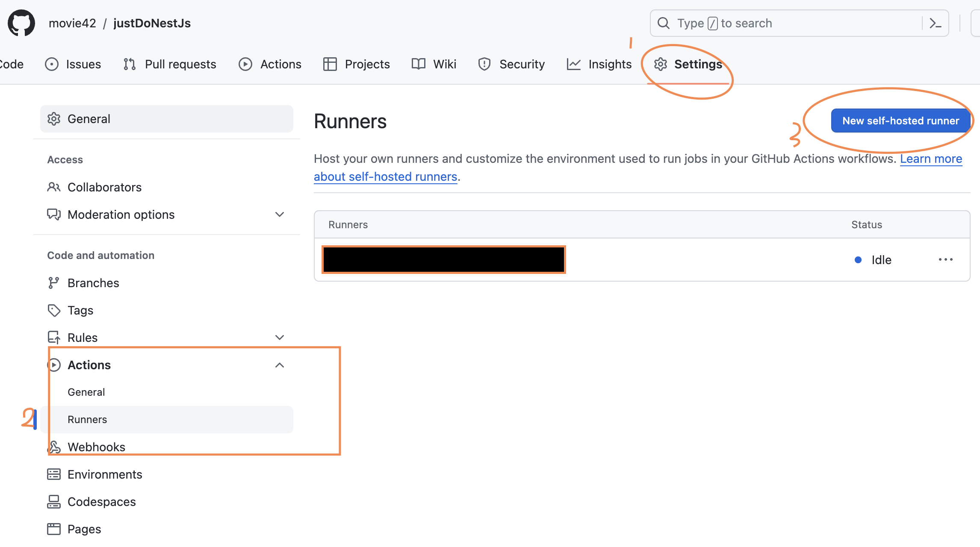Click the Pull requests icon
The height and width of the screenshot is (547, 980).
tap(130, 64)
